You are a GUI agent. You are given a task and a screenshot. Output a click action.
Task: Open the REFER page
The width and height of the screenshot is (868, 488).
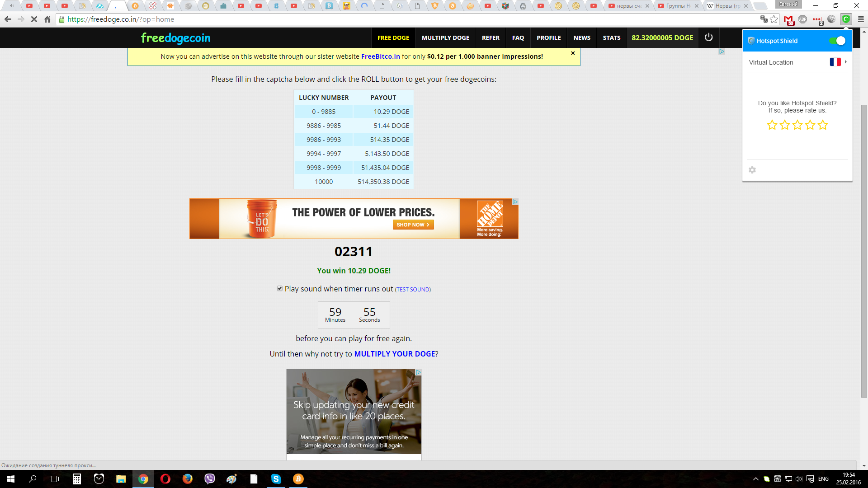491,38
